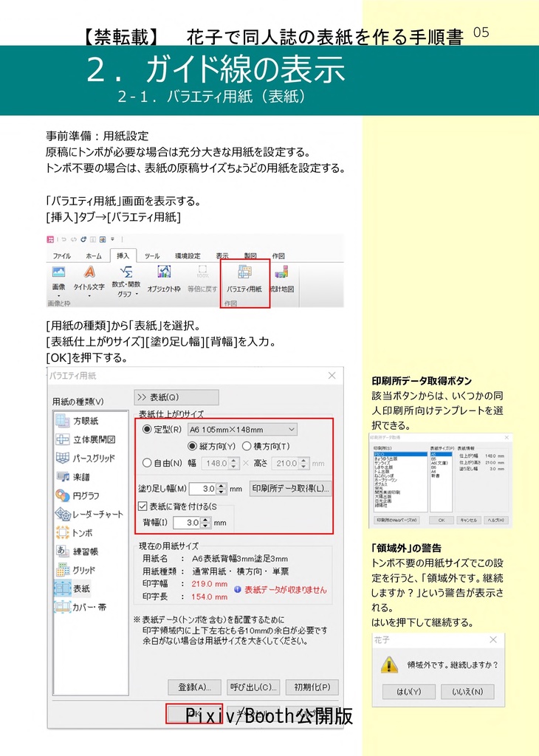Screen dimensions: 539x756
Task: Click OK in 印刷所データ取得 dialog
Action: [442, 520]
